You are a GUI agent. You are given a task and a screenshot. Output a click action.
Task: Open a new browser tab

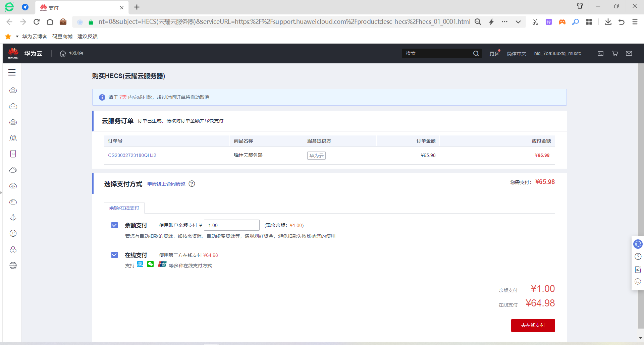click(x=137, y=7)
